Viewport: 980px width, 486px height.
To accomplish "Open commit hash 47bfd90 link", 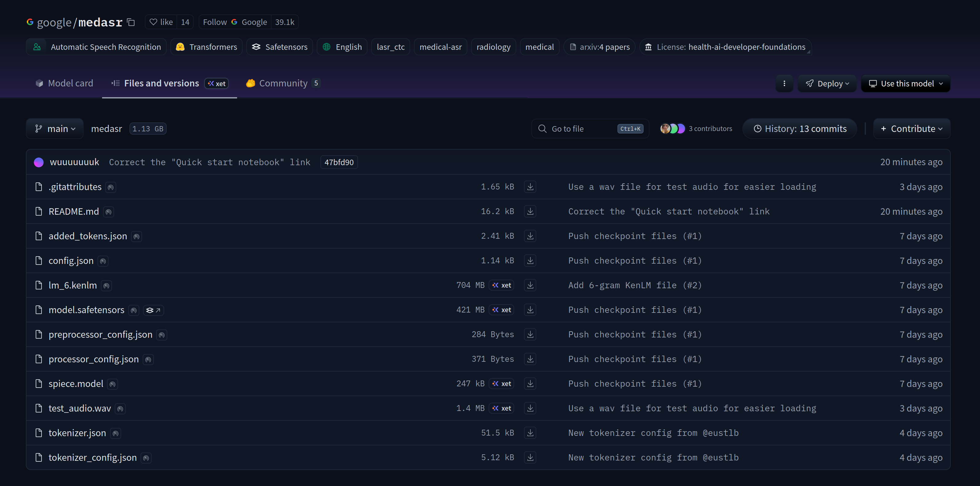I will 339,162.
